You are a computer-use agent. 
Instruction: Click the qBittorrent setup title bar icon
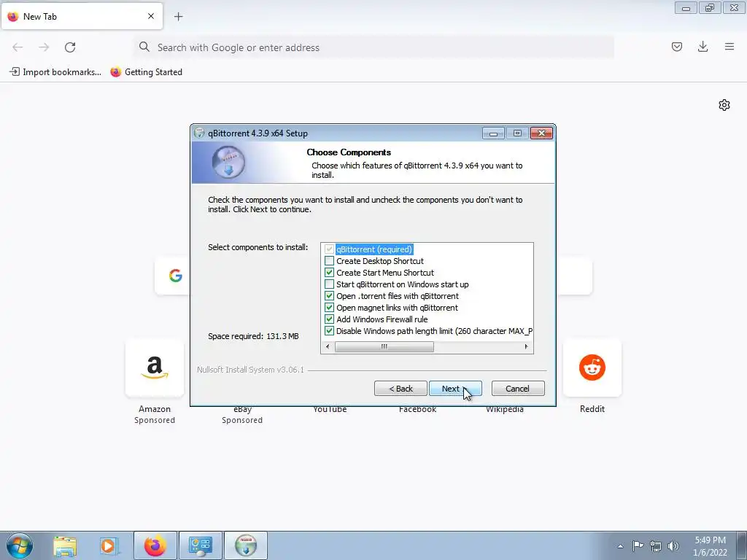point(200,133)
